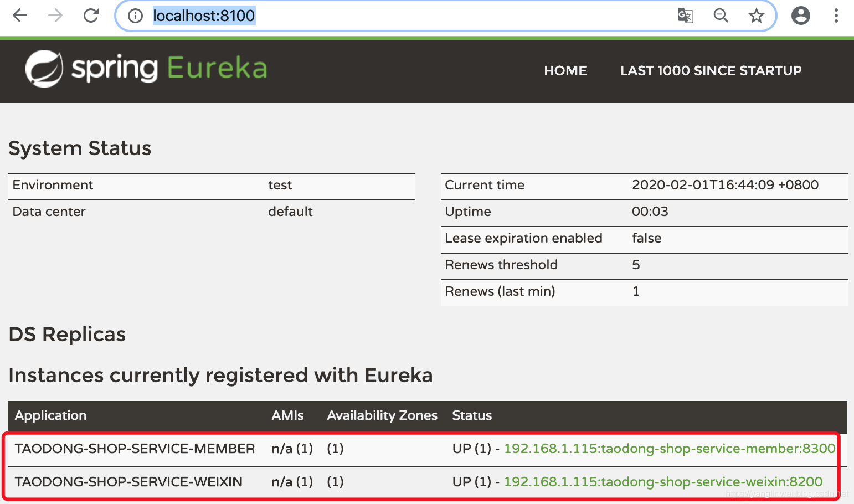Go back with the browser back arrow
Image resolution: width=854 pixels, height=504 pixels.
point(20,16)
